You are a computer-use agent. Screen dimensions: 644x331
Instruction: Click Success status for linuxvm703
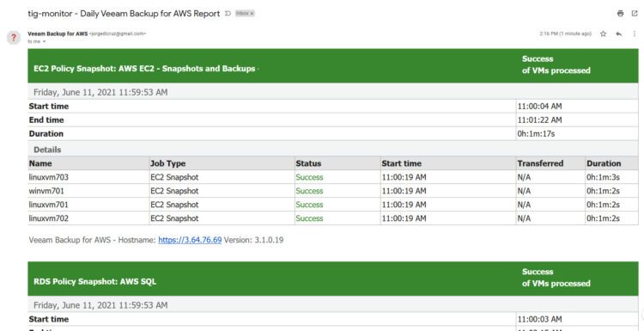309,177
